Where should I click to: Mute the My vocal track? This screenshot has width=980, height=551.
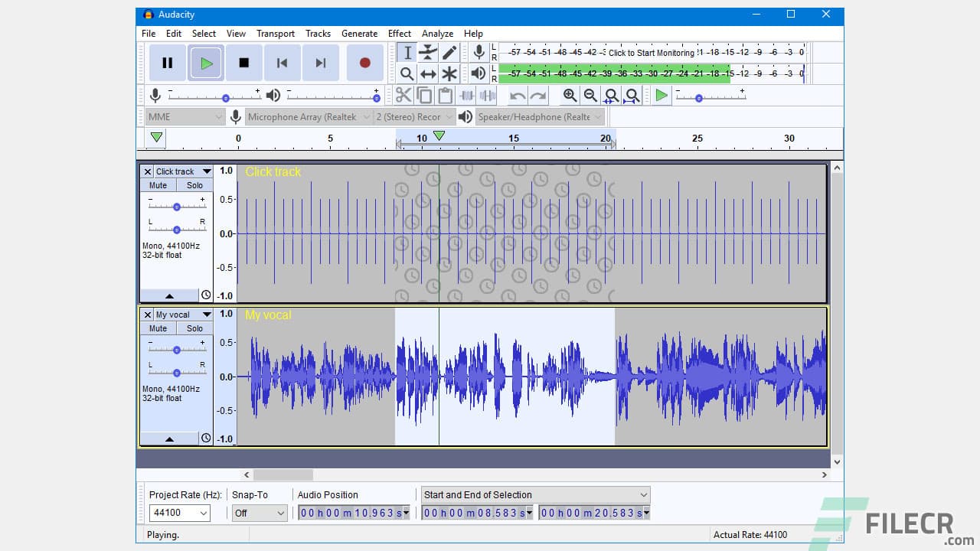(157, 328)
